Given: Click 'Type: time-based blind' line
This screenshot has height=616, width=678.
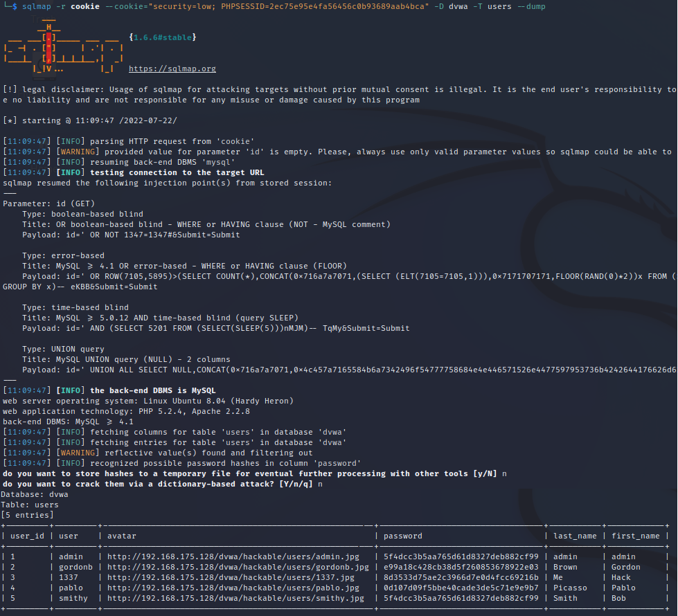Looking at the screenshot, I should click(75, 307).
